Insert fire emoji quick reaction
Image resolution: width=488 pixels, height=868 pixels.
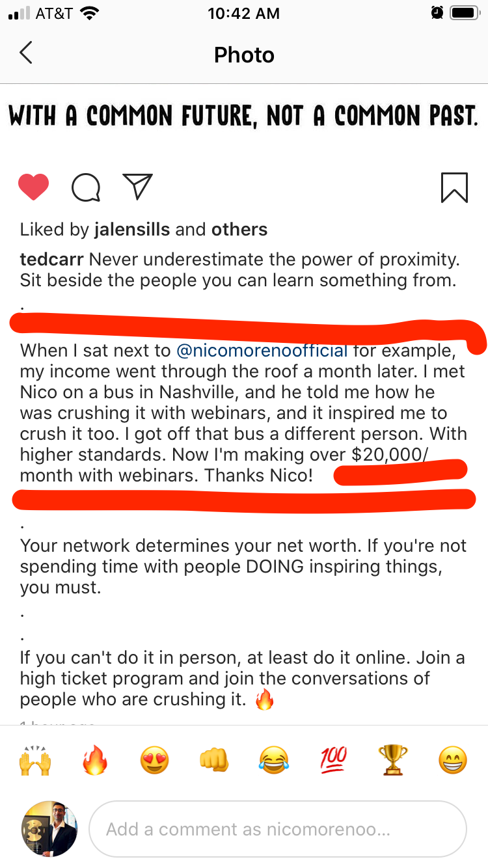pos(95,760)
